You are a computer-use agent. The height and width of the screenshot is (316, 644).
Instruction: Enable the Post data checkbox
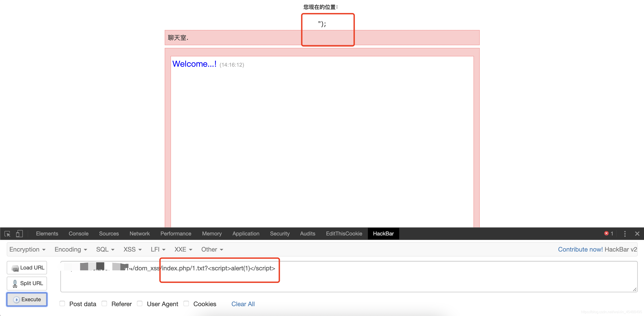tap(62, 303)
